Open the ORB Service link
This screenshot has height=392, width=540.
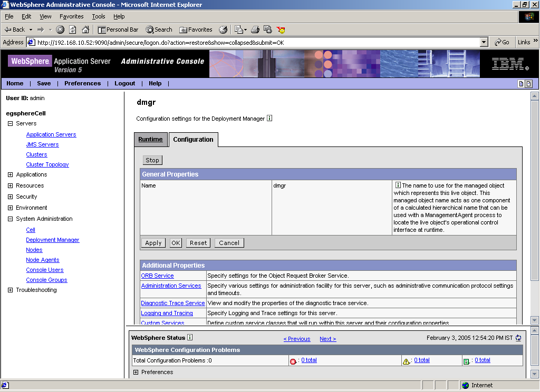point(157,276)
